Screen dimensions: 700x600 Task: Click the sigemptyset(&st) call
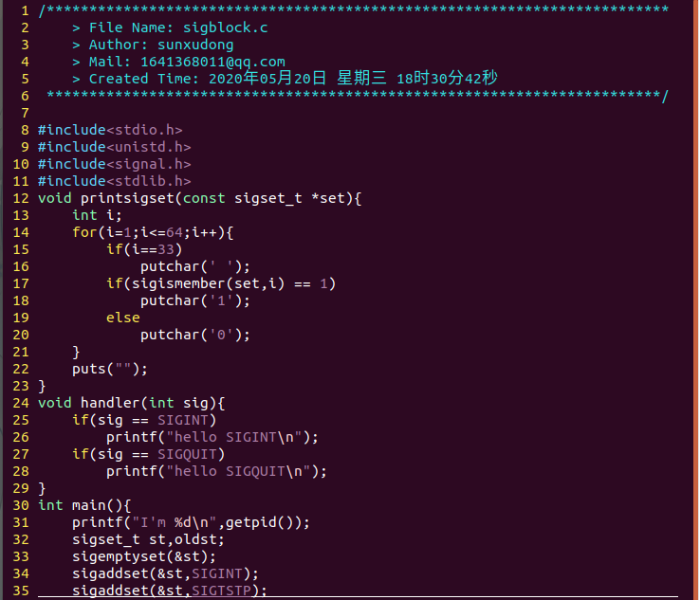point(144,556)
